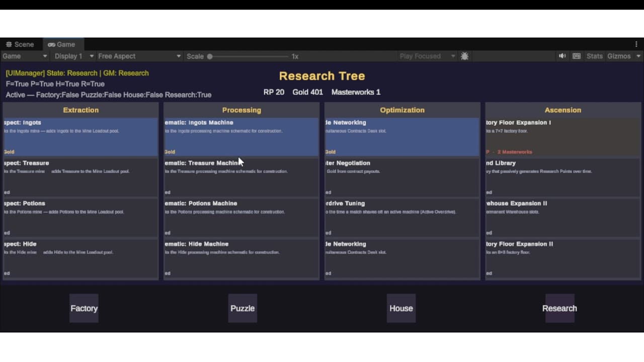Select Warehouse Expansion II node
Image resolution: width=644 pixels, height=362 pixels.
[563, 218]
